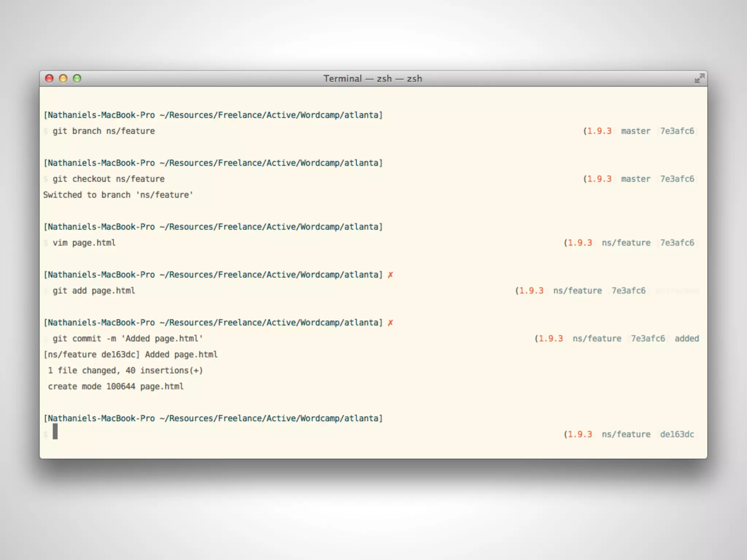Click the 'Terminal — zsh — zsh' window title
This screenshot has width=747, height=560.
click(372, 79)
